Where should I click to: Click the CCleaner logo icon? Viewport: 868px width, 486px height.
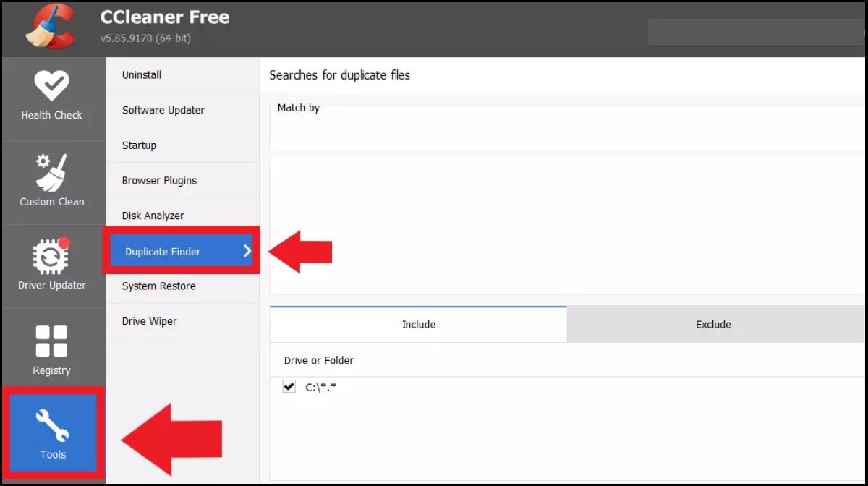(x=51, y=26)
